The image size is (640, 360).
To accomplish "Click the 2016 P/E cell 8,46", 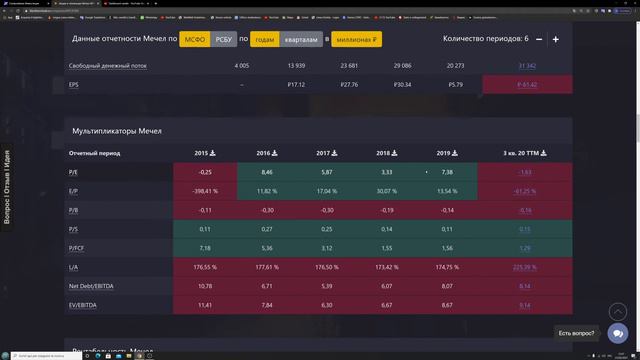I will 267,172.
